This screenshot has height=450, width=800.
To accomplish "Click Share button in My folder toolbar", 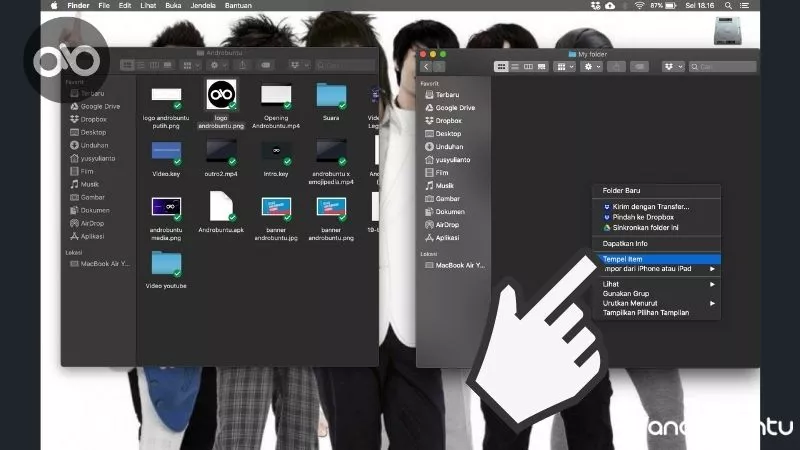I will pyautogui.click(x=616, y=67).
